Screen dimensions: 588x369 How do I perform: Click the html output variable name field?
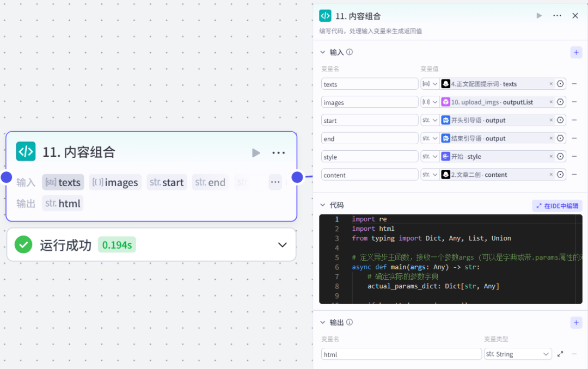point(401,354)
